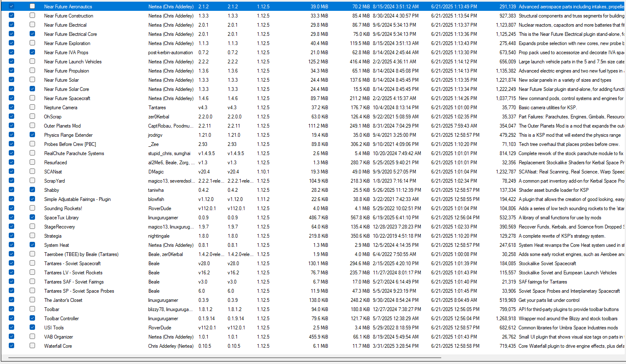Uncheck Installed box for Near Future Launch Vehicles
The width and height of the screenshot is (626, 364).
(11, 61)
